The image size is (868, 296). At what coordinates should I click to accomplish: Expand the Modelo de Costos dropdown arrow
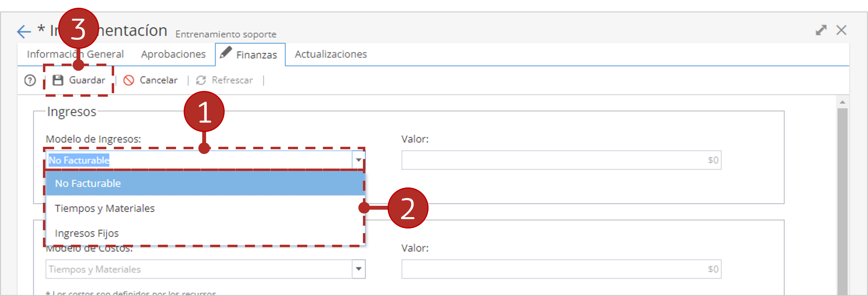pyautogui.click(x=359, y=269)
